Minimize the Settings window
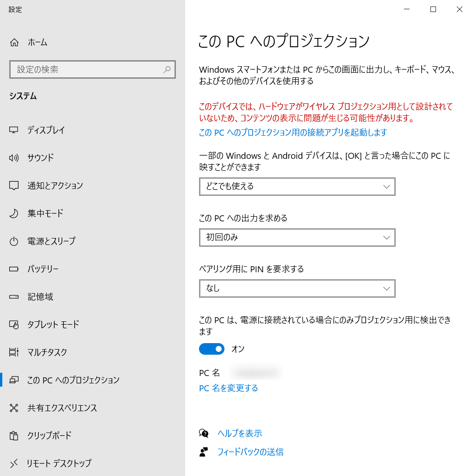This screenshot has width=473, height=476. (x=407, y=9)
